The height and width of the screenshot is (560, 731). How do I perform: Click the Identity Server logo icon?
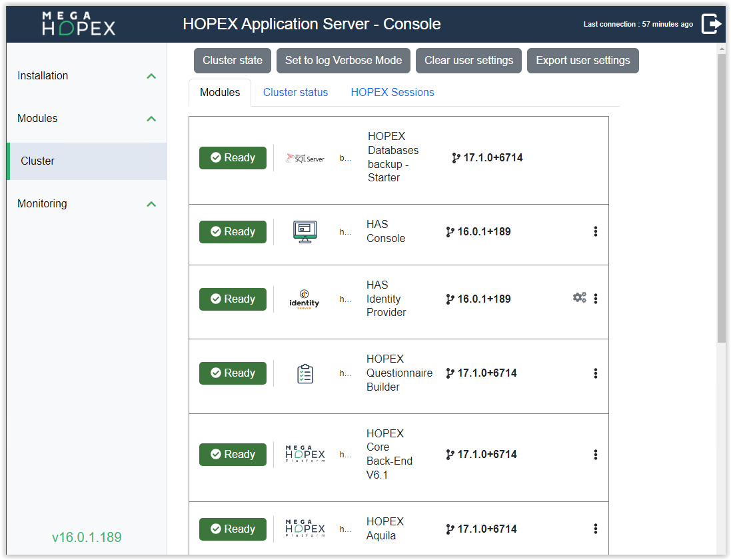click(305, 299)
